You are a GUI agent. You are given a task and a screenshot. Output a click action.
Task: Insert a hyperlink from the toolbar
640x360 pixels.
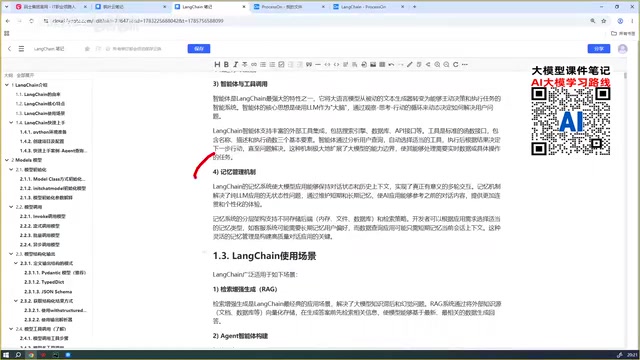click(254, 64)
